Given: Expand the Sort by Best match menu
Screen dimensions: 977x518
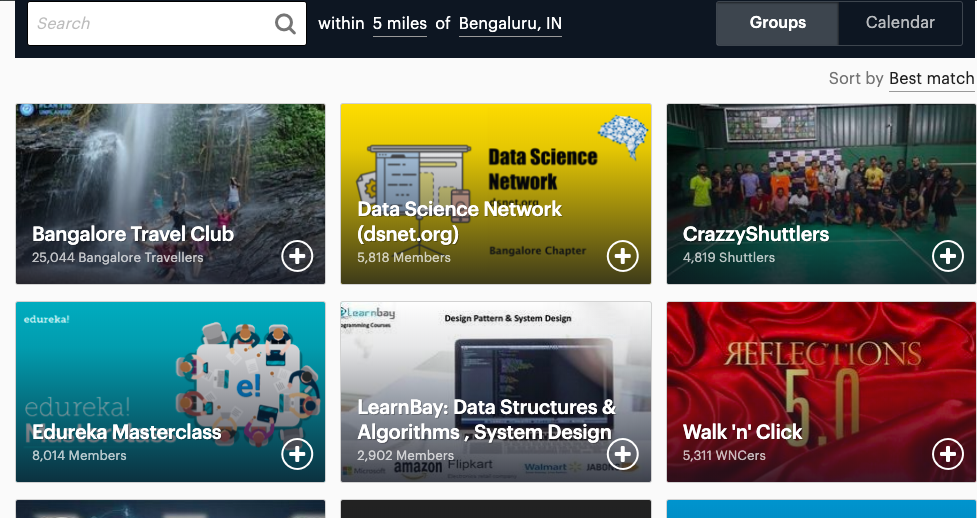Looking at the screenshot, I should tap(931, 78).
